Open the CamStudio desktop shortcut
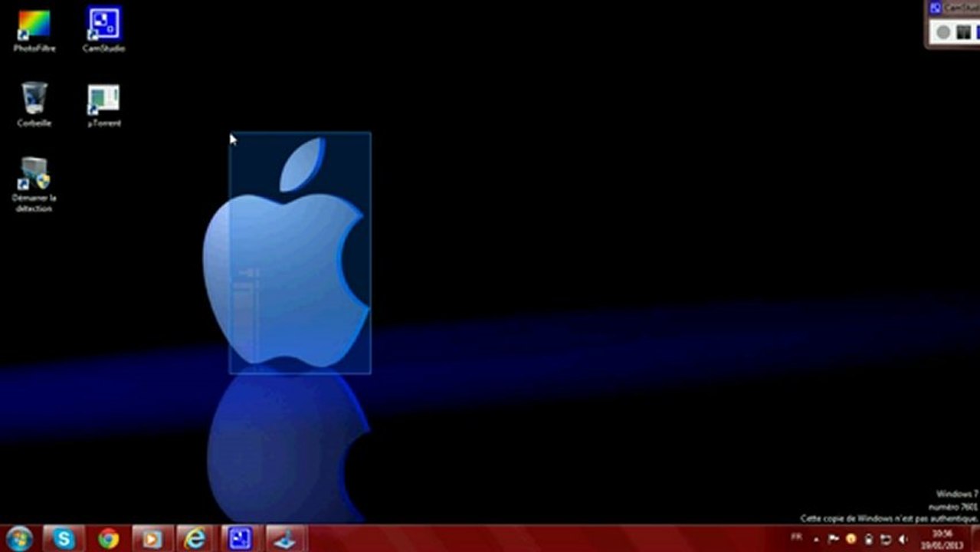Image resolution: width=980 pixels, height=552 pixels. point(103,31)
